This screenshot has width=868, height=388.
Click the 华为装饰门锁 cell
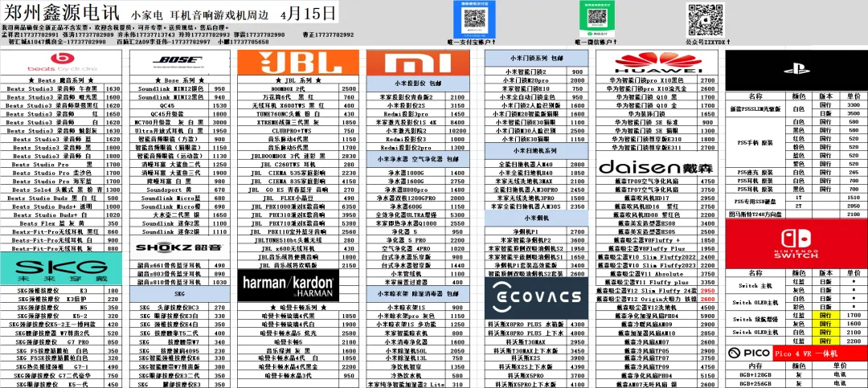648,113
